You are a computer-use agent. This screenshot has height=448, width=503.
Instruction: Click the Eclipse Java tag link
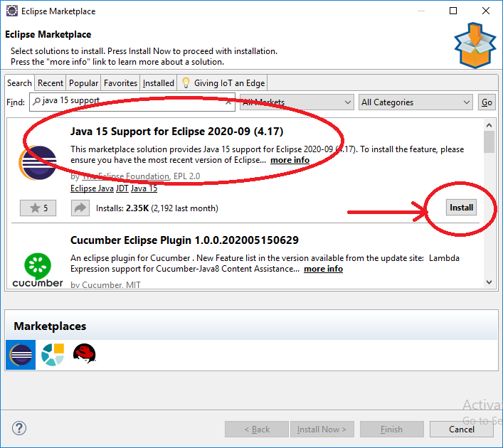(92, 188)
